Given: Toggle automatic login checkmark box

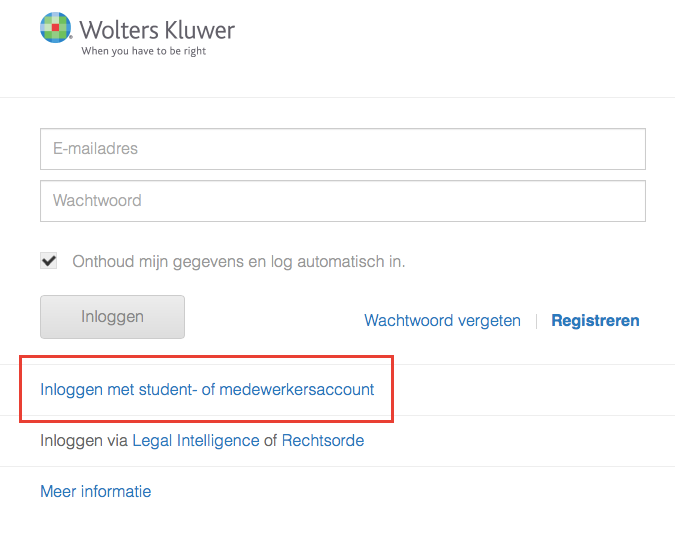Looking at the screenshot, I should tap(49, 260).
